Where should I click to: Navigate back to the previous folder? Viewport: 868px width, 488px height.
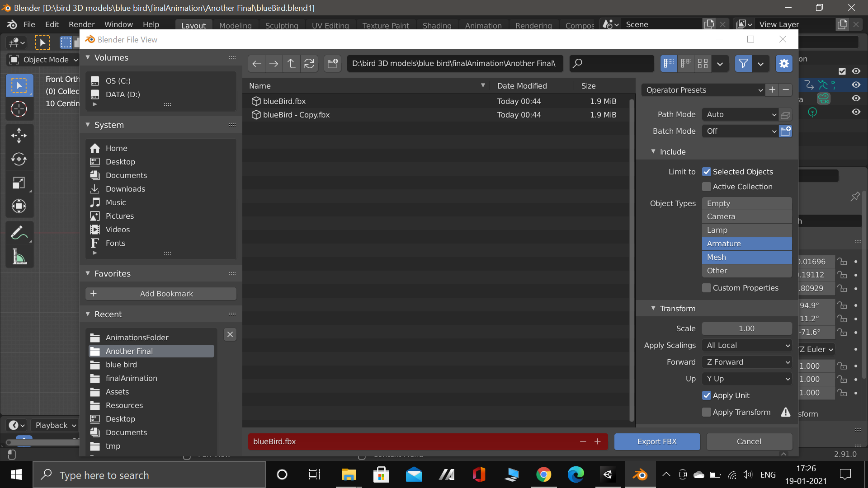click(256, 64)
